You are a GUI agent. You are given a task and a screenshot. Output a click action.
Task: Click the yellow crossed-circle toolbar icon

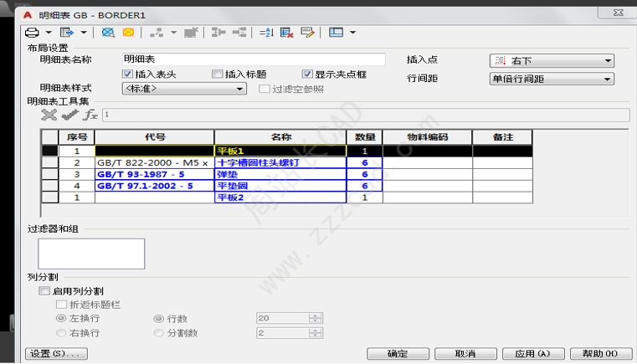point(128,33)
